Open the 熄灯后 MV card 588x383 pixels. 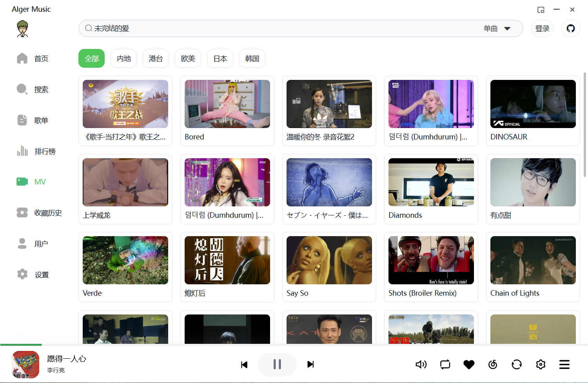pyautogui.click(x=227, y=267)
